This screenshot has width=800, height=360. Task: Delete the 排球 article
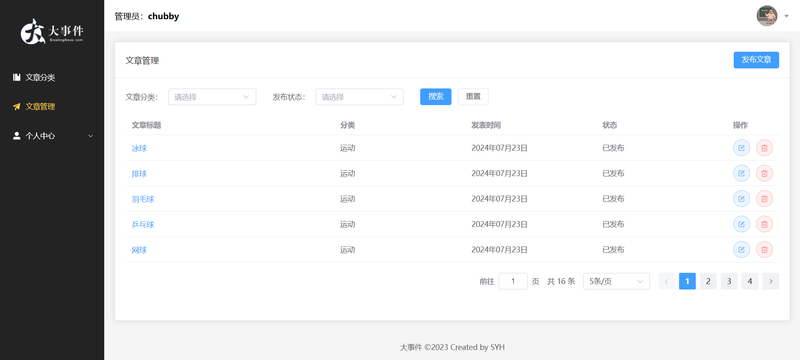coord(764,173)
